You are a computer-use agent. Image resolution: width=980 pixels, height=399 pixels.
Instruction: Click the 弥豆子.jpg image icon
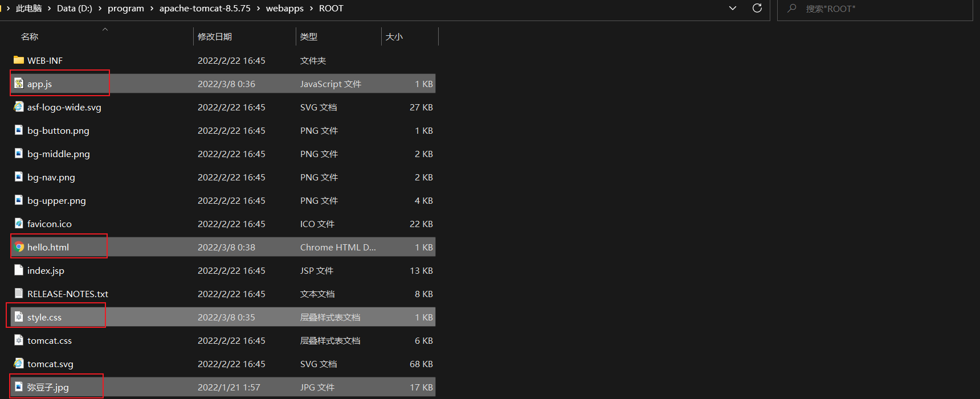[x=19, y=386]
